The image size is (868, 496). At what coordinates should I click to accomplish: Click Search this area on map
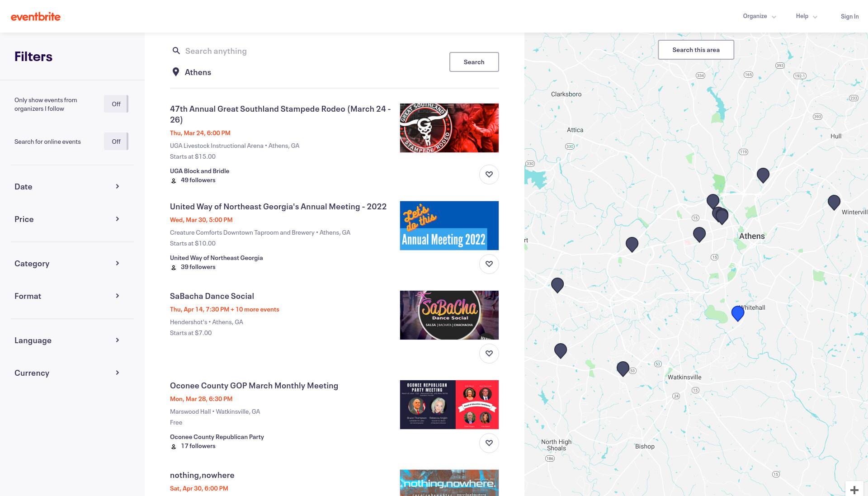tap(696, 50)
